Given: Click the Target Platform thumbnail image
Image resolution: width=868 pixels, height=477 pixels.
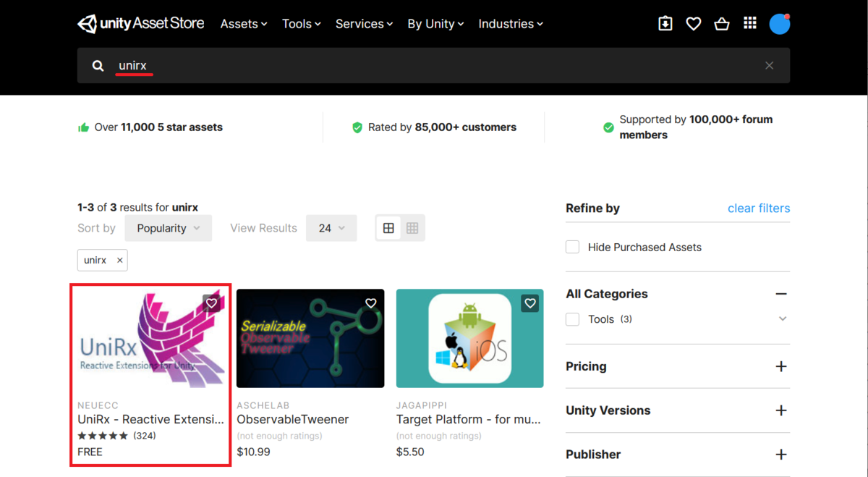Looking at the screenshot, I should click(x=470, y=339).
